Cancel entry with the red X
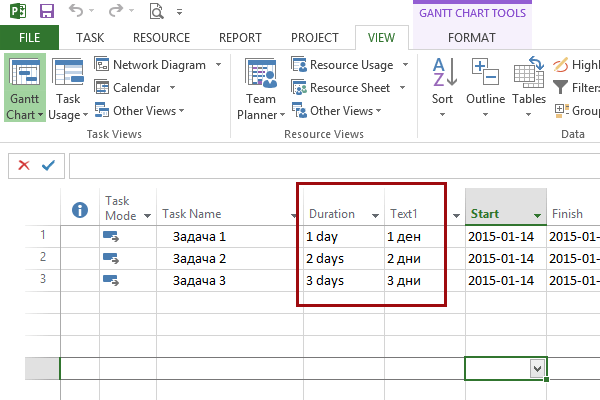The width and height of the screenshot is (600, 400). (24, 165)
